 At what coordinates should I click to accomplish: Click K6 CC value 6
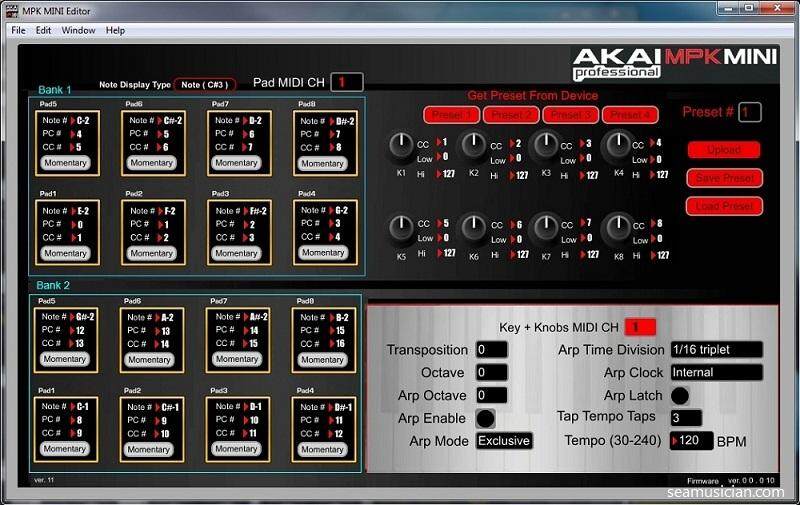519,224
